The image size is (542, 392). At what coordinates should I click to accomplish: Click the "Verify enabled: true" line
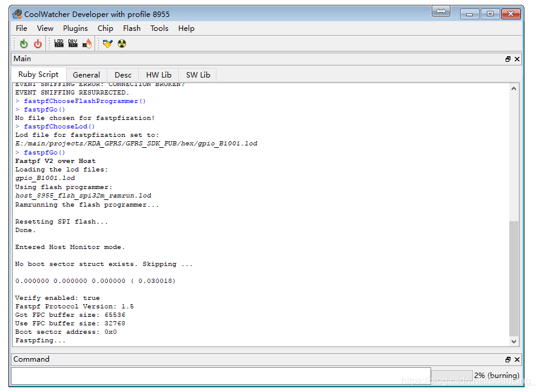pyautogui.click(x=58, y=298)
